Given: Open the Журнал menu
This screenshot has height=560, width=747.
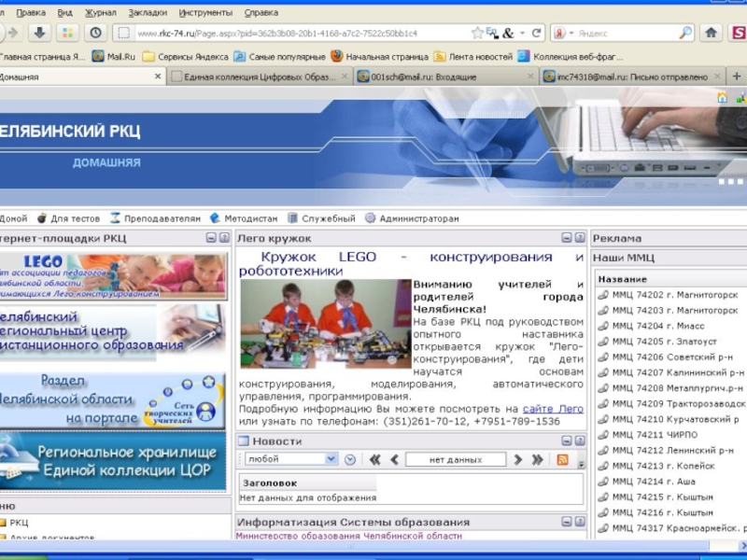Looking at the screenshot, I should (101, 13).
